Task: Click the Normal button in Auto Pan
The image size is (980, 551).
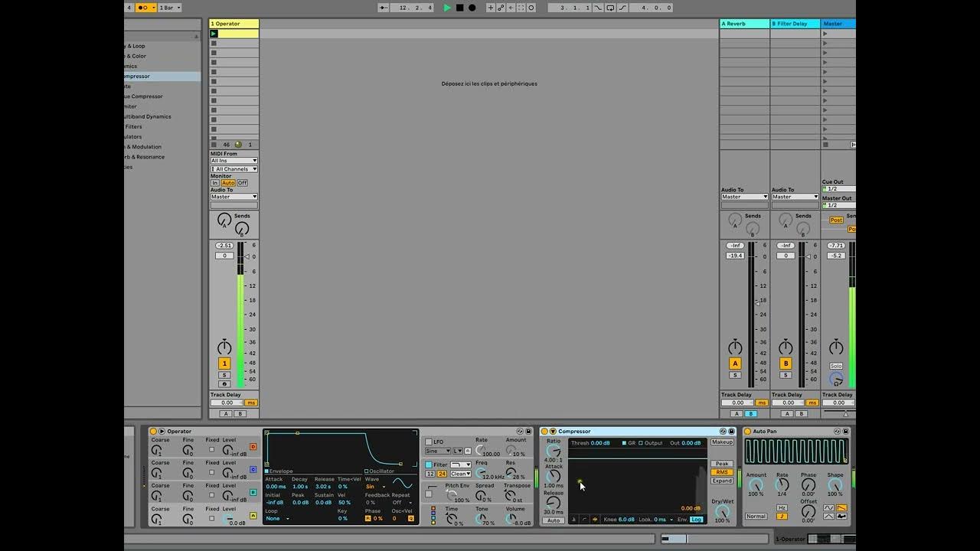Action: (756, 517)
